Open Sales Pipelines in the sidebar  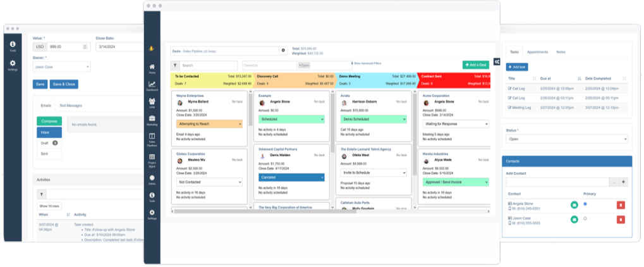[152, 139]
